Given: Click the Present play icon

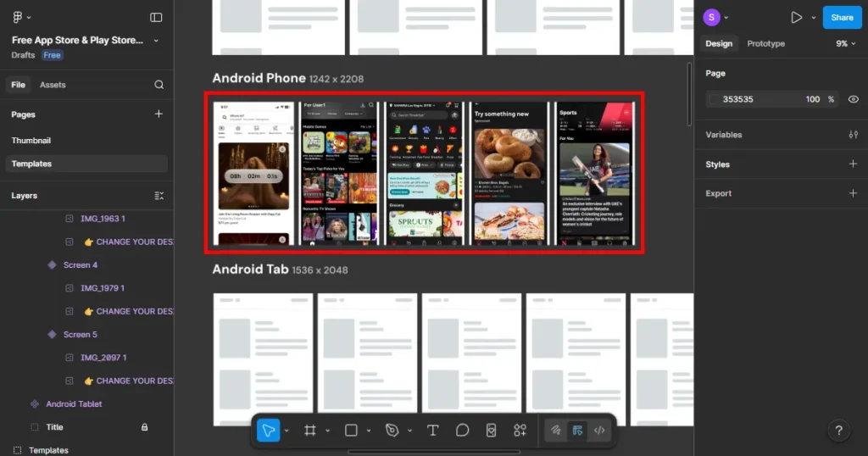Looking at the screenshot, I should pos(797,18).
